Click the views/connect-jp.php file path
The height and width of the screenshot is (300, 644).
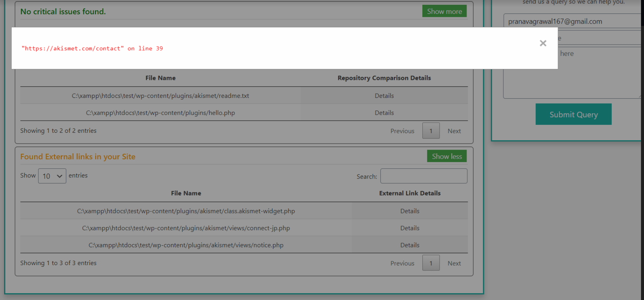coord(186,228)
